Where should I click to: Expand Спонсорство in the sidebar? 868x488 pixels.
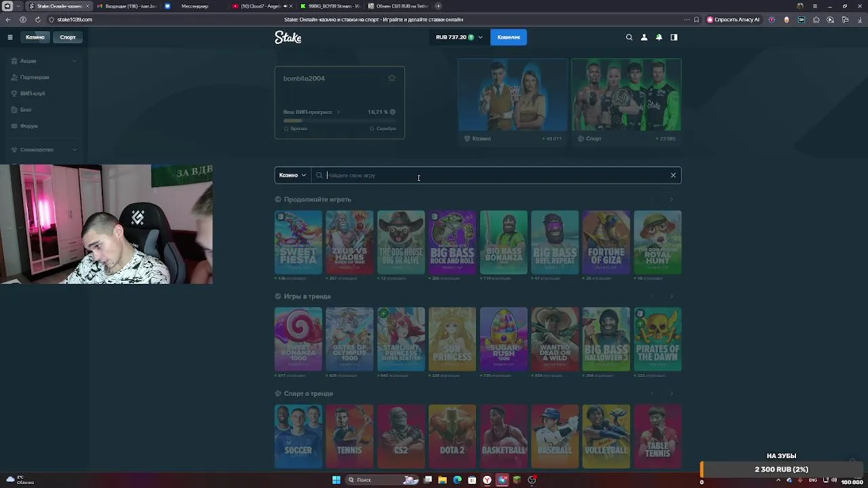pos(44,150)
